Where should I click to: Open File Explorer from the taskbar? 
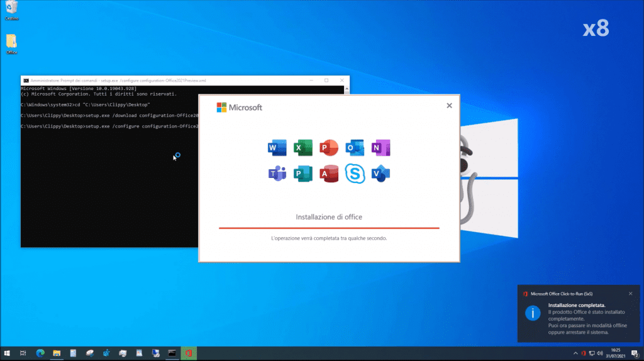click(x=56, y=353)
